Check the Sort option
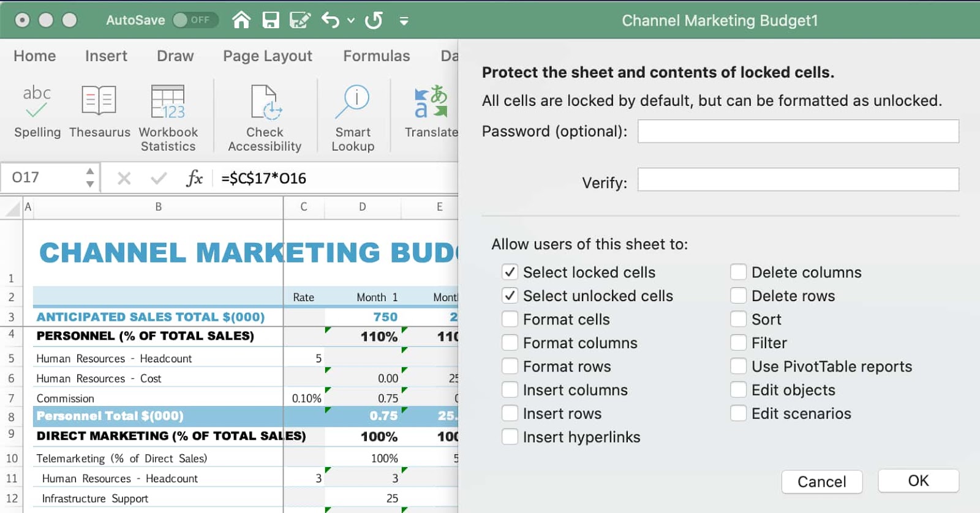The height and width of the screenshot is (513, 980). click(739, 319)
